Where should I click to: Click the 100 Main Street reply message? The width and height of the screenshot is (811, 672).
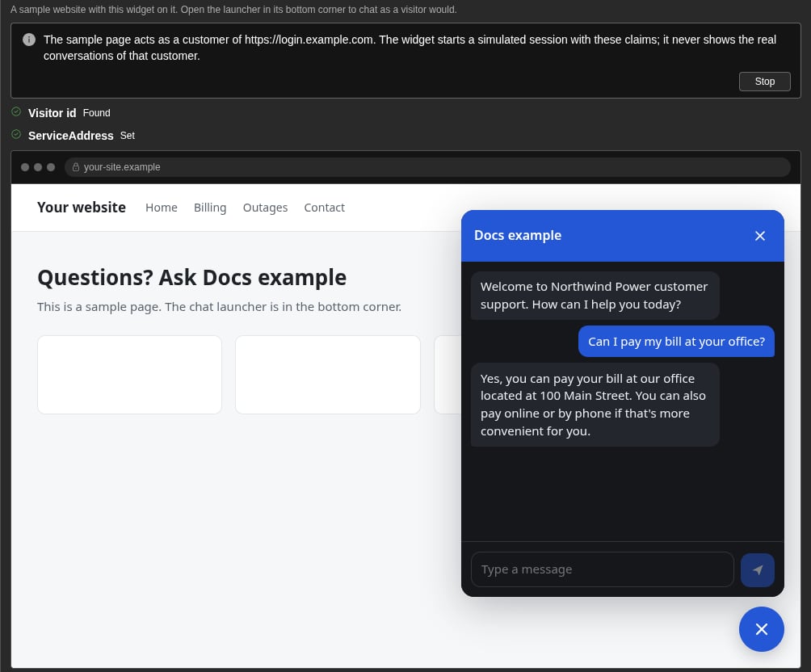point(595,405)
